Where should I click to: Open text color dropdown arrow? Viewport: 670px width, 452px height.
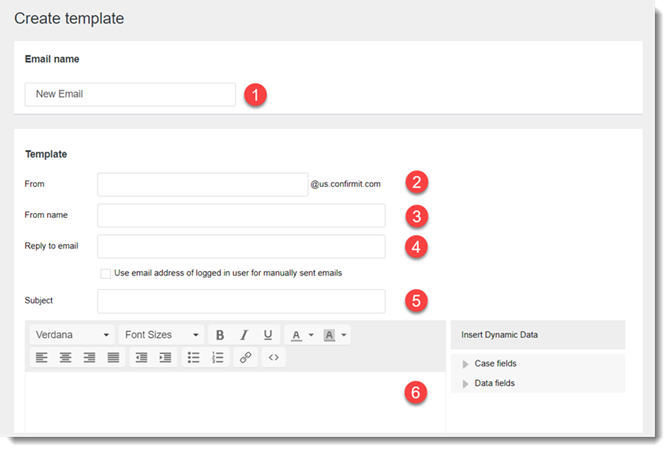[311, 335]
